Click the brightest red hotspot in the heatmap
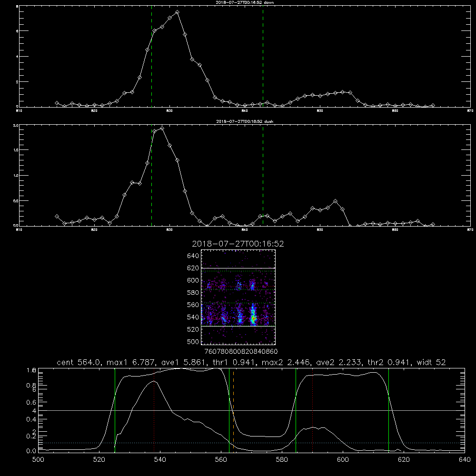This screenshot has width=476, height=476. click(253, 318)
